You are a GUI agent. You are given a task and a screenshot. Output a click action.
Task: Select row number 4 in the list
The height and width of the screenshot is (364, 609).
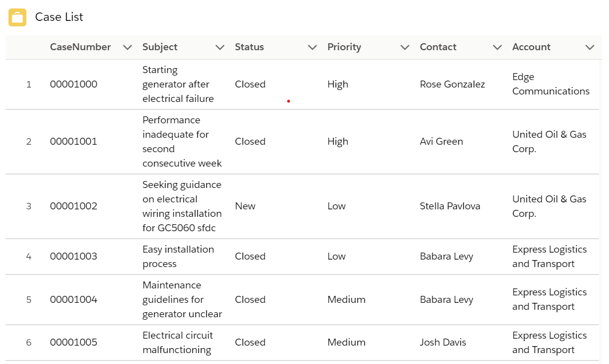[x=28, y=256]
